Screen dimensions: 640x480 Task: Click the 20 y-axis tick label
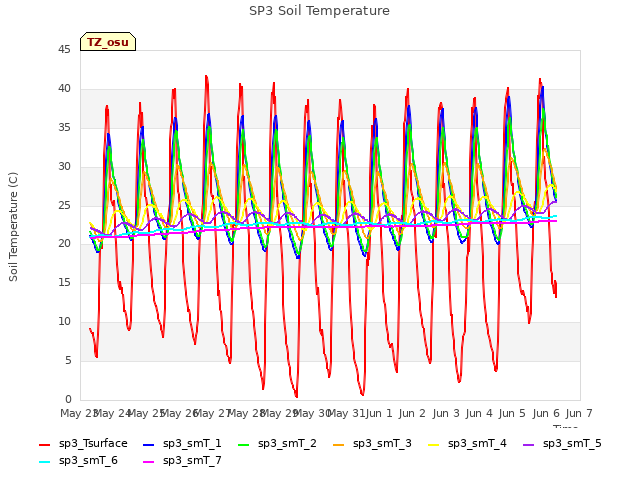click(64, 244)
